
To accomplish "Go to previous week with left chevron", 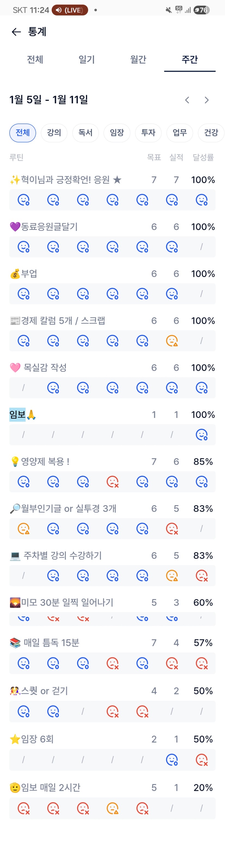I will click(187, 100).
